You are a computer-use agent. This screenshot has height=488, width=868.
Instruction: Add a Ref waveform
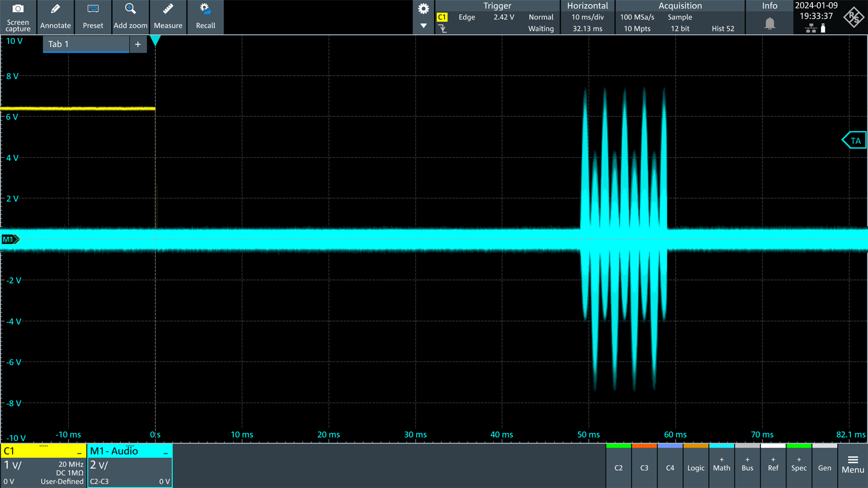click(x=773, y=465)
